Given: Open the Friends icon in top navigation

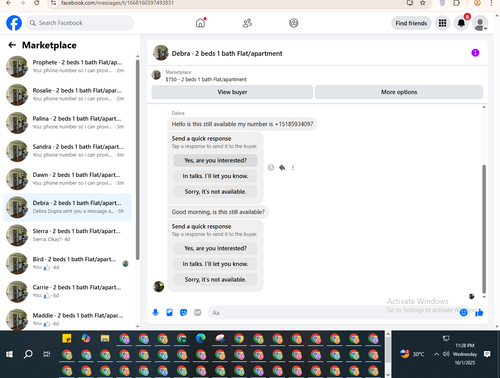Looking at the screenshot, I should 247,23.
